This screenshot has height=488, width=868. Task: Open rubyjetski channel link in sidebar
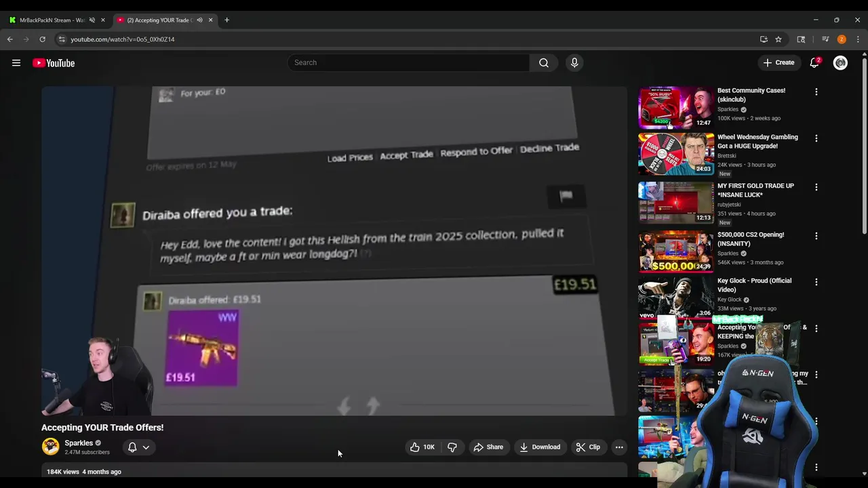(729, 204)
